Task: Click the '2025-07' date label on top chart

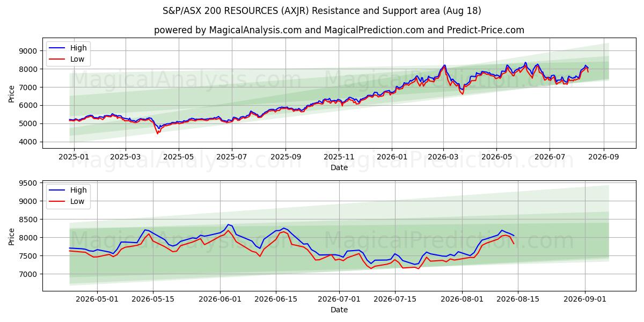Action: [x=232, y=157]
